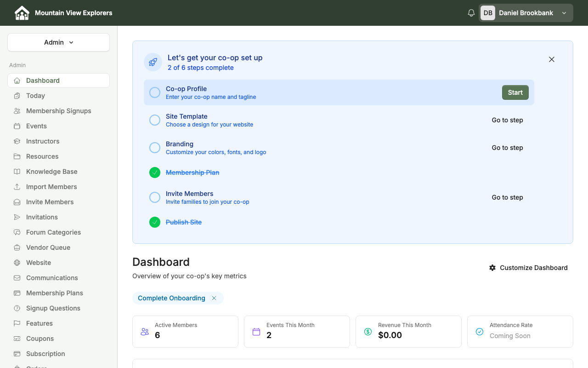Click Go to step for Site Template
The height and width of the screenshot is (368, 588).
pos(508,120)
